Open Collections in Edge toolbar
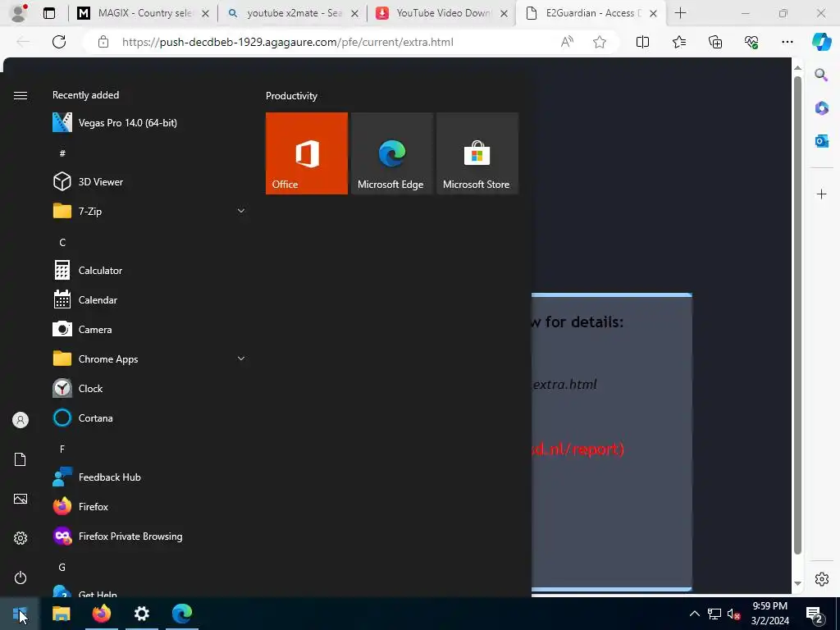 point(715,42)
